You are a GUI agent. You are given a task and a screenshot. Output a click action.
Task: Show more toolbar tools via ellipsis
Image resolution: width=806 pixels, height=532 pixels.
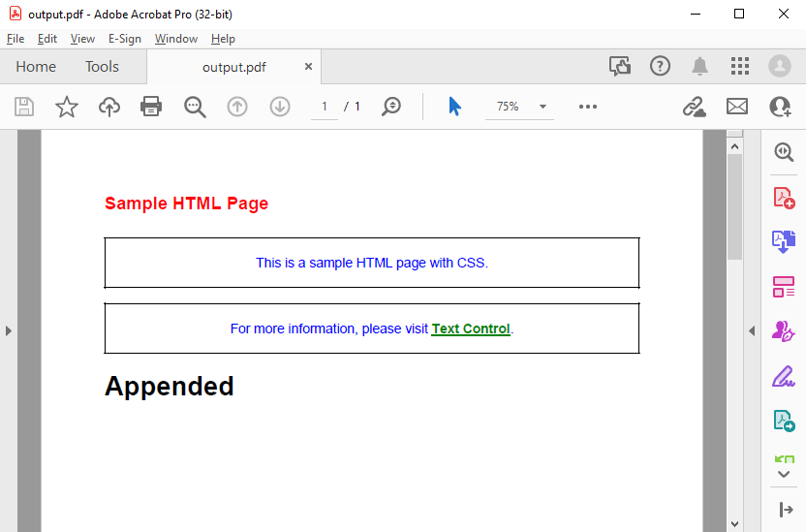tap(588, 107)
